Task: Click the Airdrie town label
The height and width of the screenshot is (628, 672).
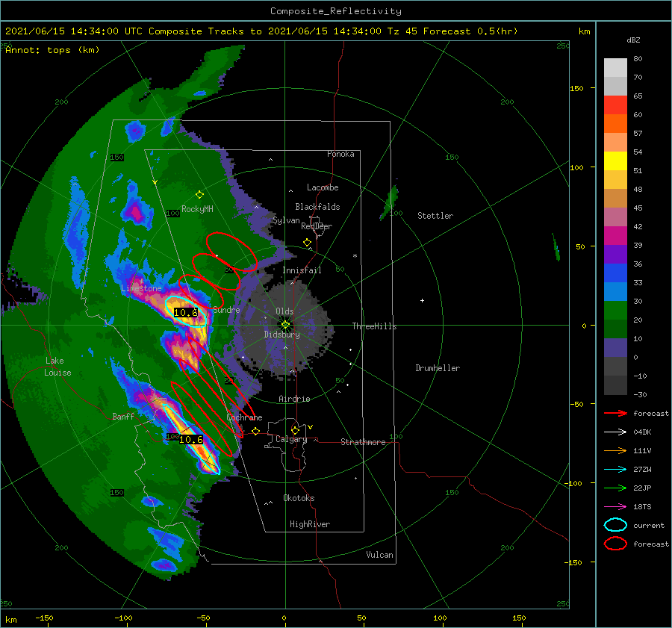Action: tap(294, 399)
